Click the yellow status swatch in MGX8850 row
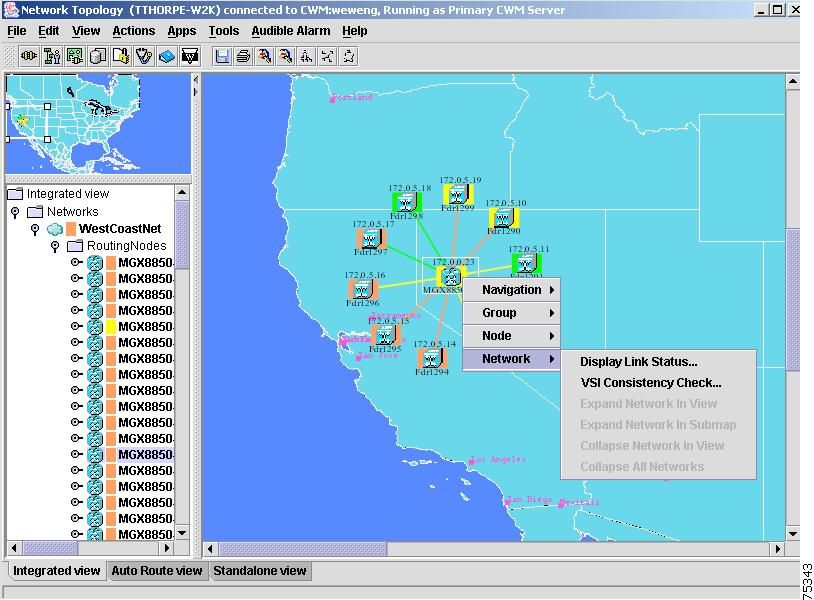This screenshot has height=600, width=814. tap(111, 326)
